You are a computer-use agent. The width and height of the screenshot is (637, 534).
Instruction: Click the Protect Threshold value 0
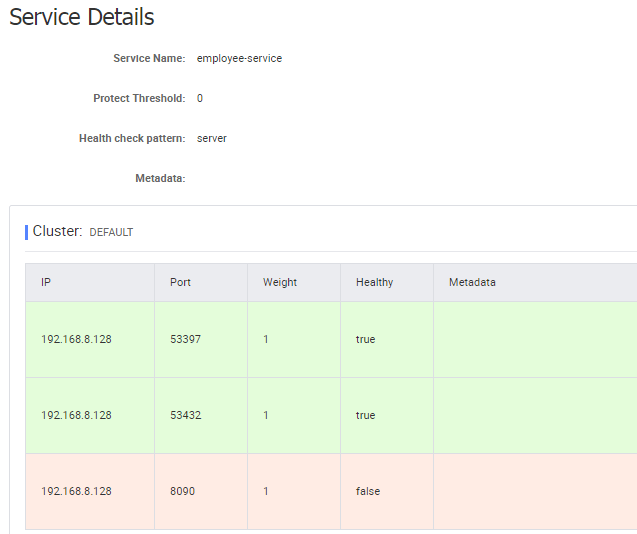click(200, 99)
